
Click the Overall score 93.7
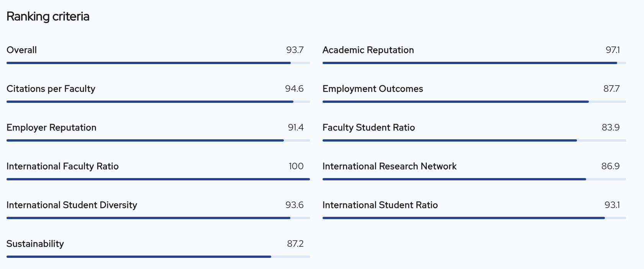click(295, 50)
